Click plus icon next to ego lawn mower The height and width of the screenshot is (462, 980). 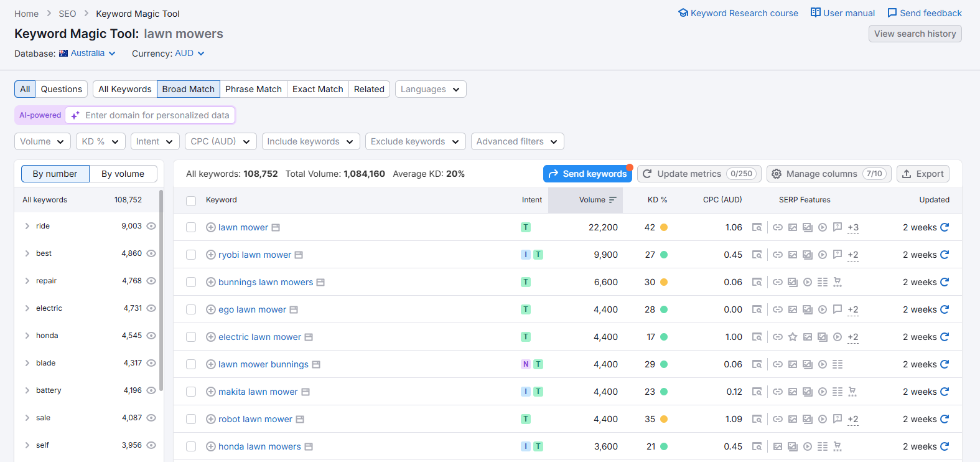211,309
